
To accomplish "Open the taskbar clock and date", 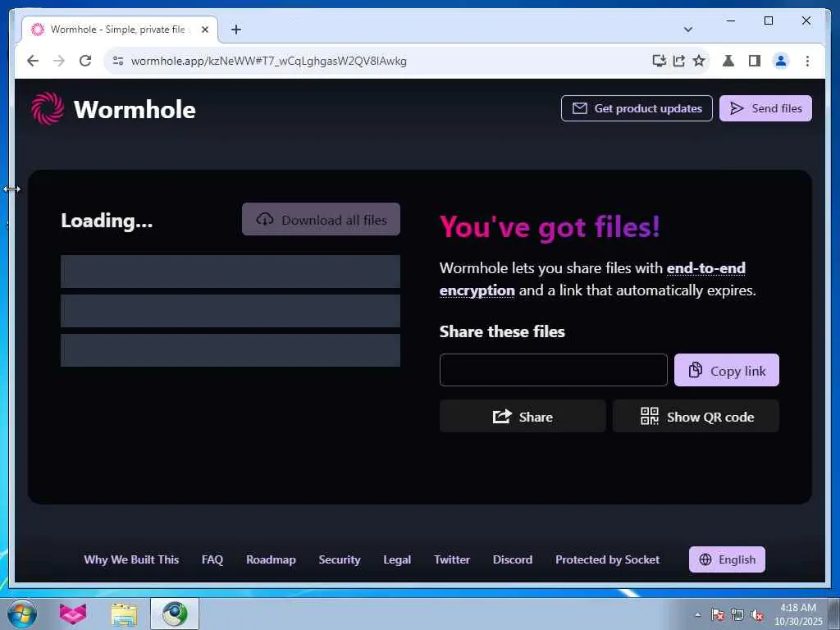I will click(x=798, y=614).
